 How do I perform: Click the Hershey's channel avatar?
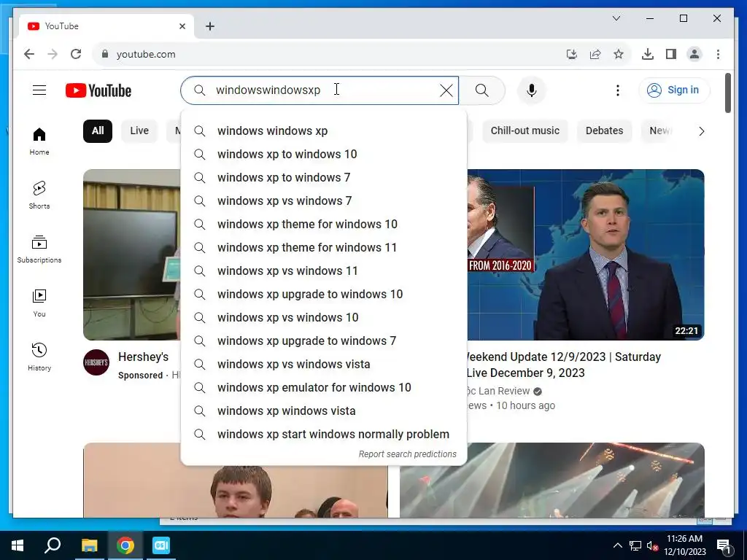click(x=96, y=362)
